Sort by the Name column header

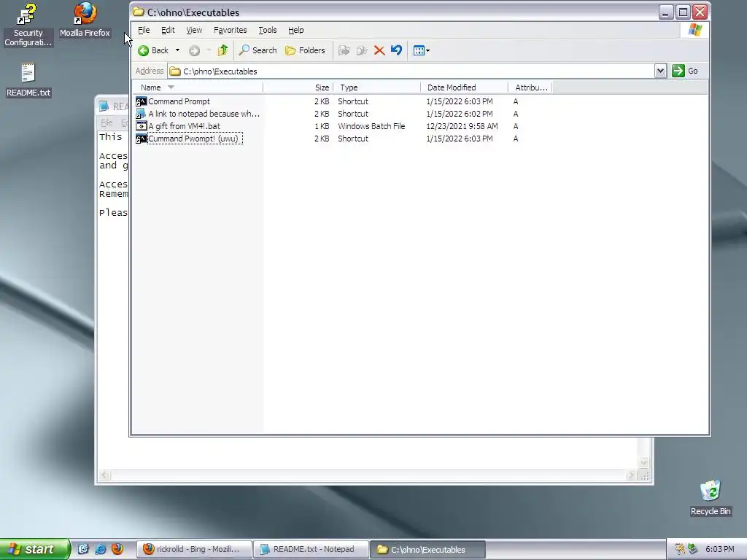tap(197, 87)
